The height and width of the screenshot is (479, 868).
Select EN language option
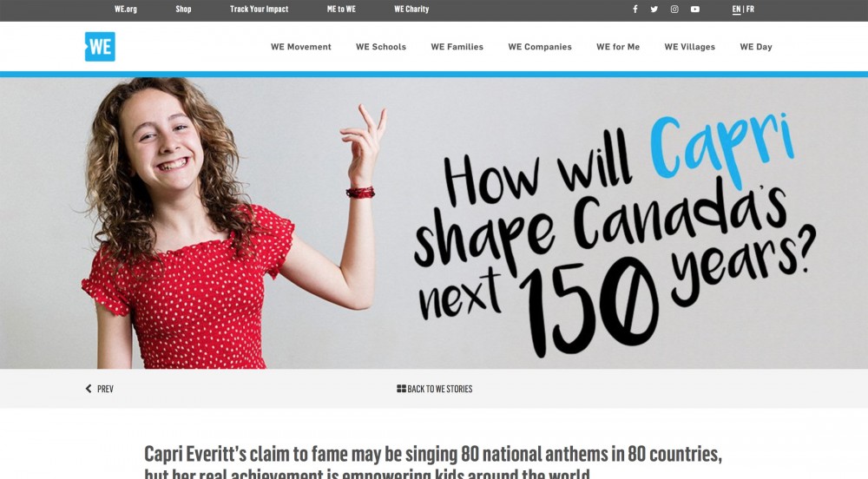coord(736,9)
